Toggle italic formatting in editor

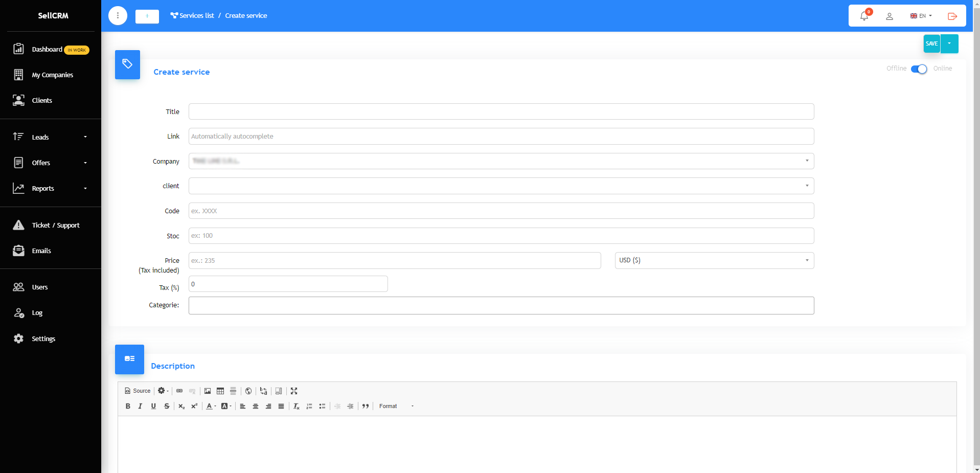pyautogui.click(x=140, y=406)
